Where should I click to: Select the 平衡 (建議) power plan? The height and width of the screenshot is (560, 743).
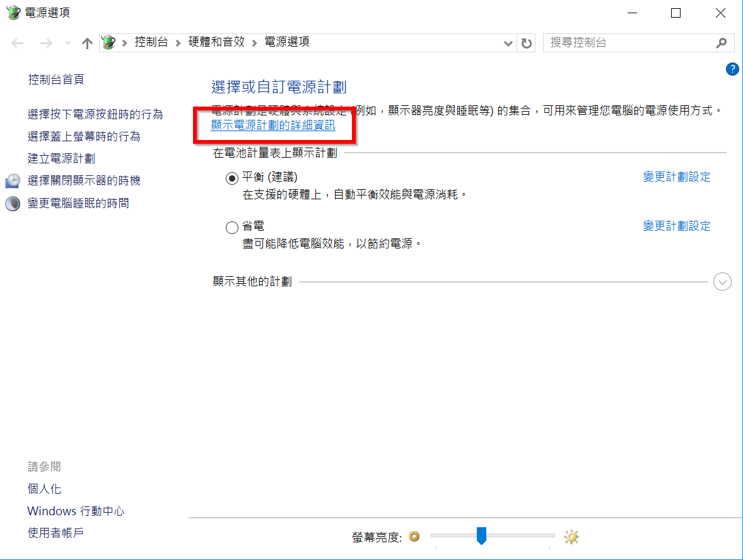[x=232, y=178]
